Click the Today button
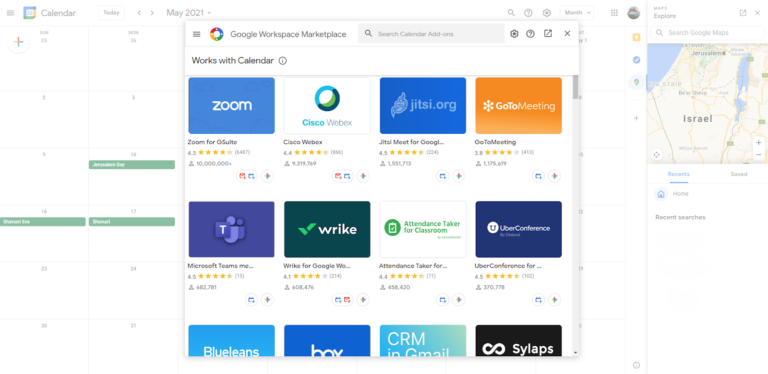Image resolution: width=768 pixels, height=374 pixels. pyautogui.click(x=111, y=13)
